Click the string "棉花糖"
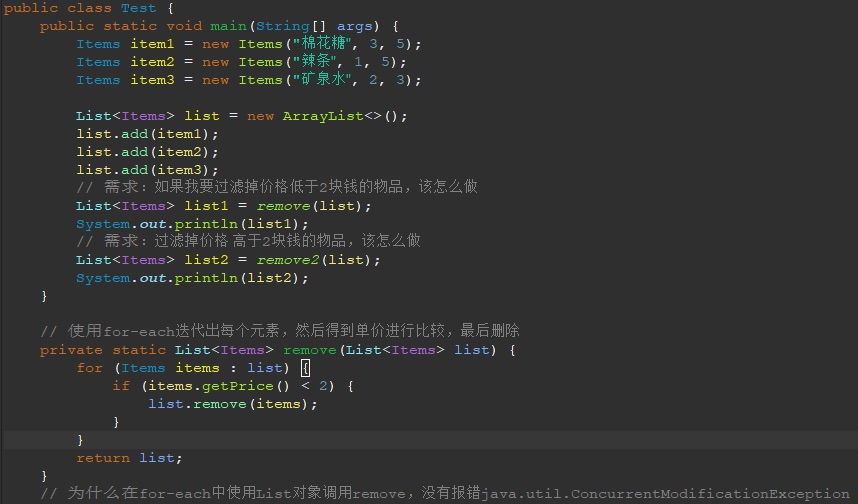The height and width of the screenshot is (504, 858). tap(322, 44)
